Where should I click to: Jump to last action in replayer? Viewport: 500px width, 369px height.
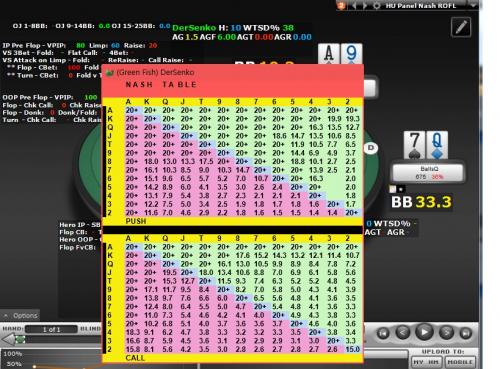[466, 333]
